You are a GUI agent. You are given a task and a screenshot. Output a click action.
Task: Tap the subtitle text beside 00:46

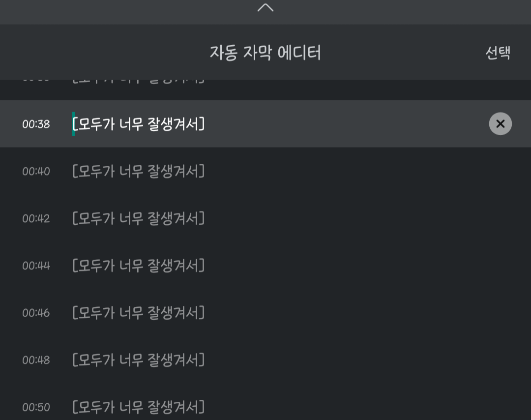(x=139, y=313)
